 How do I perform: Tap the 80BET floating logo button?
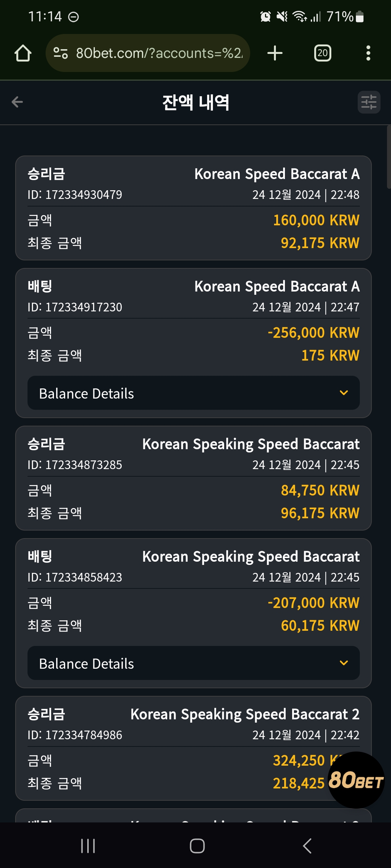pos(356,780)
